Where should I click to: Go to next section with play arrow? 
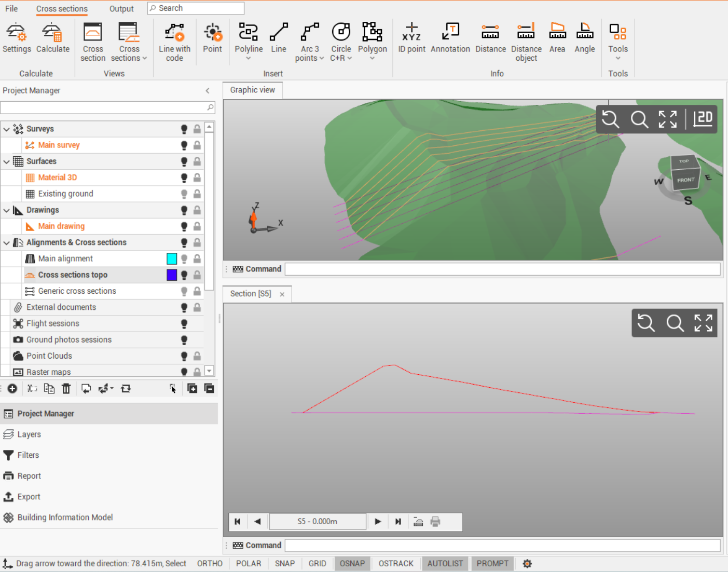pos(378,522)
